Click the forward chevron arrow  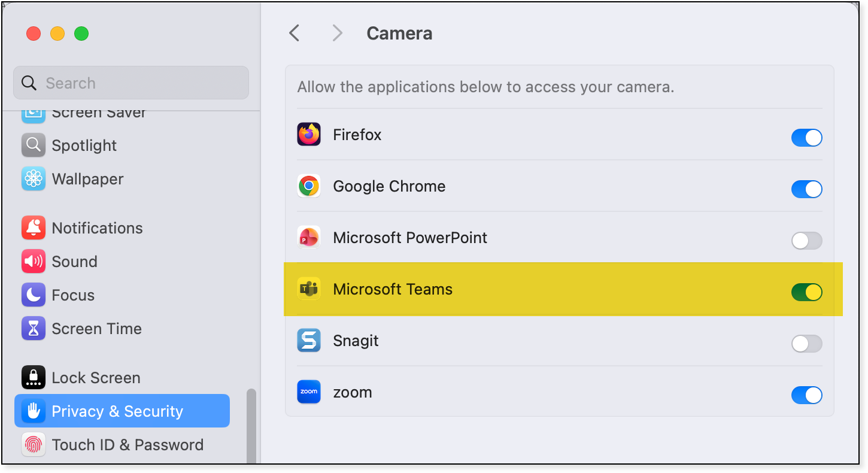tap(338, 33)
